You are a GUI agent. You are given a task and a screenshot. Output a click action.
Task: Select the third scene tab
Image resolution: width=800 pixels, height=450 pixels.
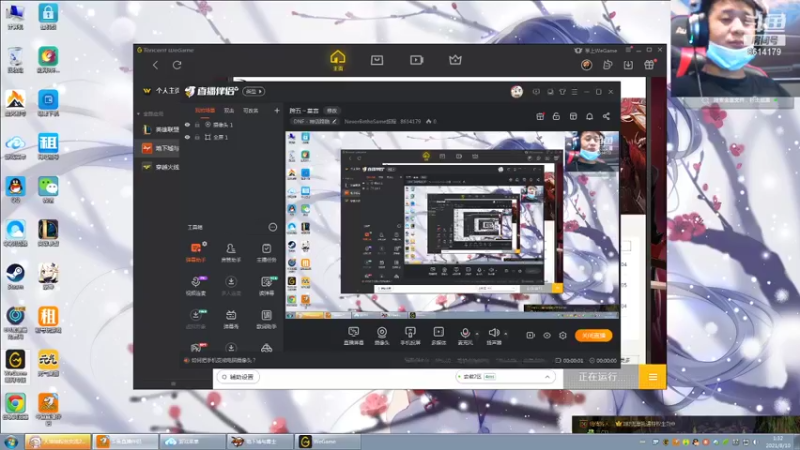pyautogui.click(x=251, y=110)
